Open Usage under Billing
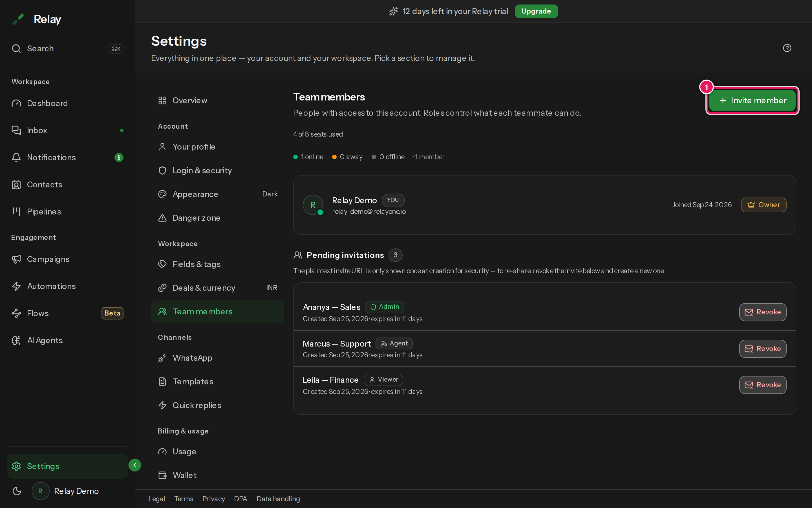812x508 pixels. click(217, 452)
